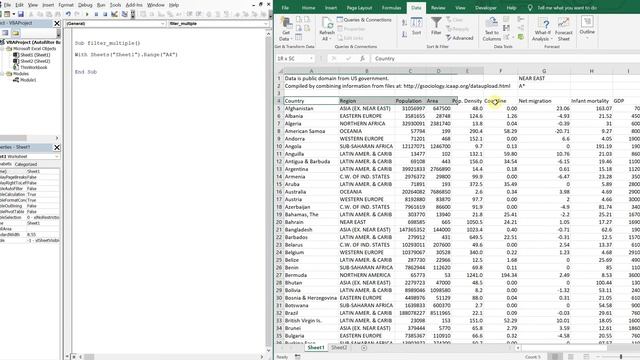
Task: Open the VBA editor Debug menu
Action: 85,5
